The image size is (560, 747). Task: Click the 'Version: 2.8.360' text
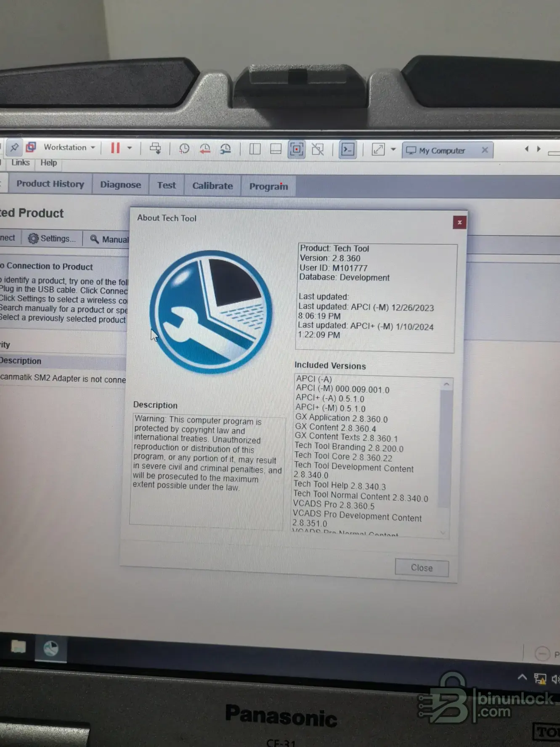[x=330, y=258]
